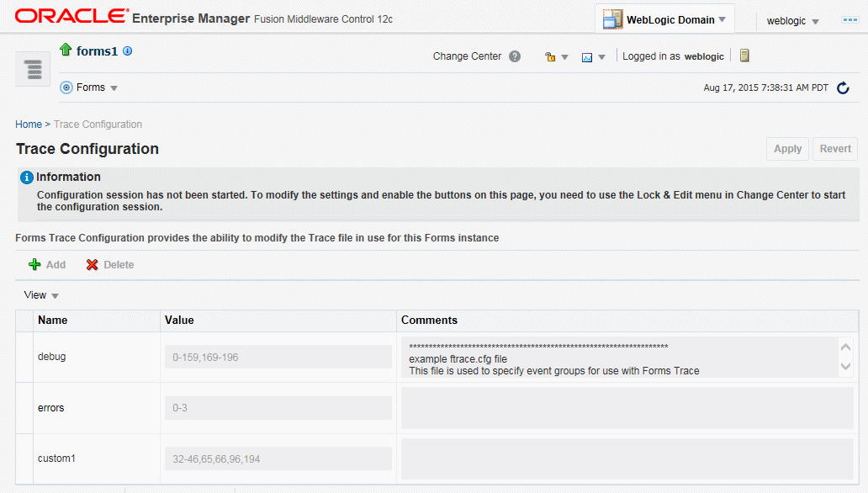
Task: Open the image icon dropdown arrow in Change Center
Action: tap(601, 57)
